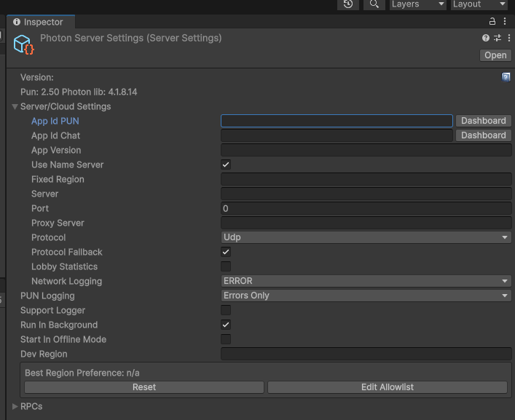Image resolution: width=515 pixels, height=420 pixels.
Task: Open the undo history icon
Action: point(347,4)
